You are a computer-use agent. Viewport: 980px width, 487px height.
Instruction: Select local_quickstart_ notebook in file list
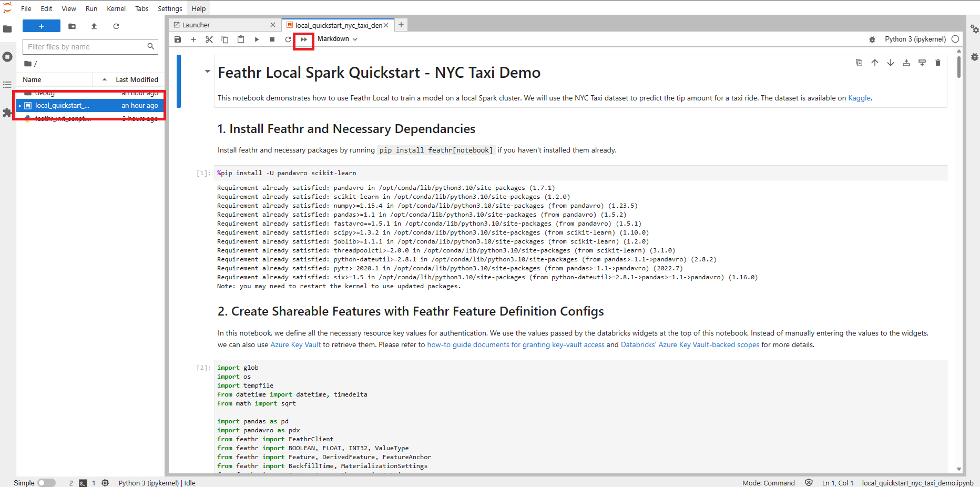90,105
